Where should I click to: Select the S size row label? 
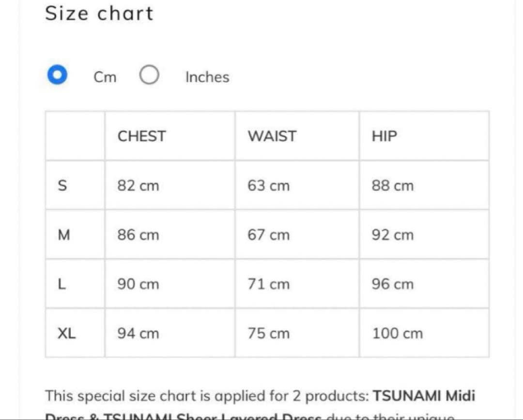62,186
